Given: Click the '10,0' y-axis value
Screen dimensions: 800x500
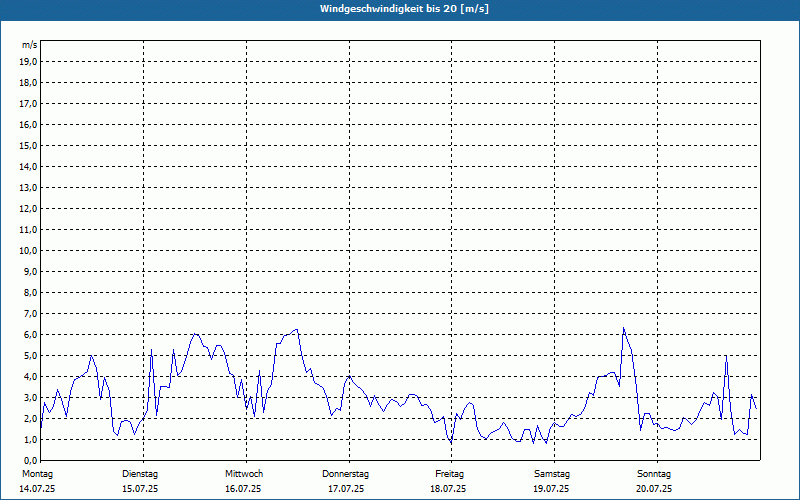Looking at the screenshot, I should coord(29,251).
